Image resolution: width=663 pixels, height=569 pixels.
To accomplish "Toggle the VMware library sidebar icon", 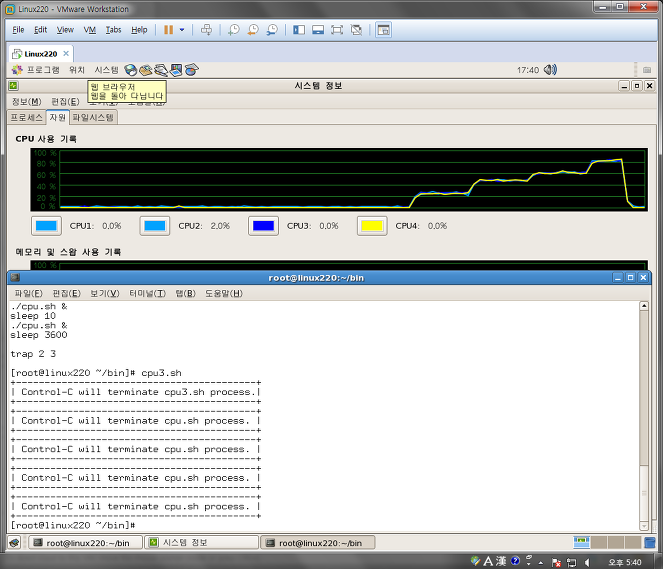I will [x=299, y=30].
